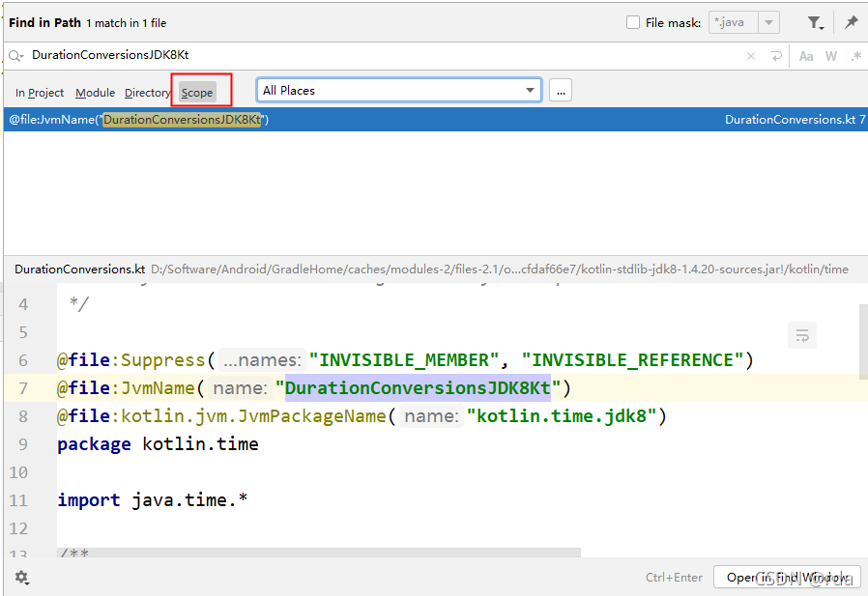Open the All Places scope dropdown
The image size is (868, 596).
pos(398,90)
